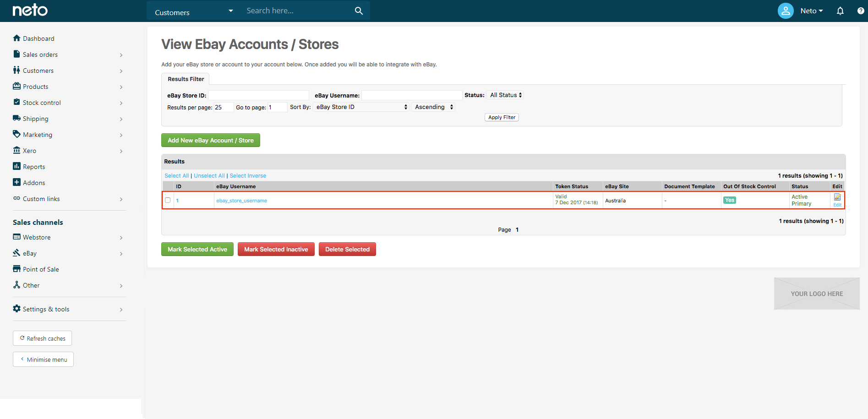868x419 pixels.
Task: Click the Custom links chain icon
Action: coord(17,198)
